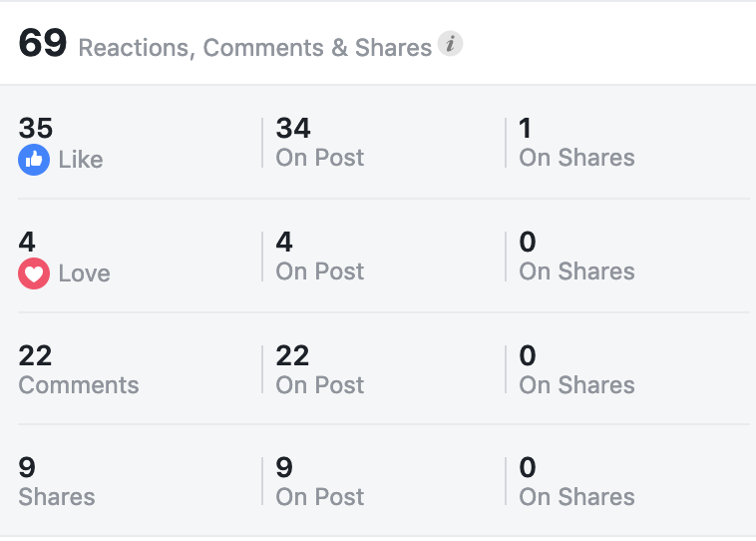Click the 22 Comments total
This screenshot has height=541, width=756.
pos(35,355)
